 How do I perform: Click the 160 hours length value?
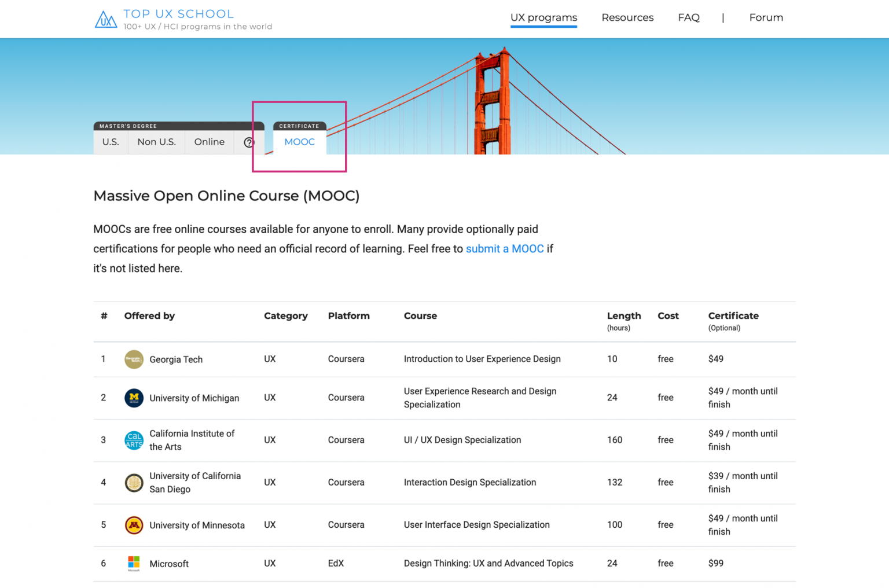pos(615,440)
